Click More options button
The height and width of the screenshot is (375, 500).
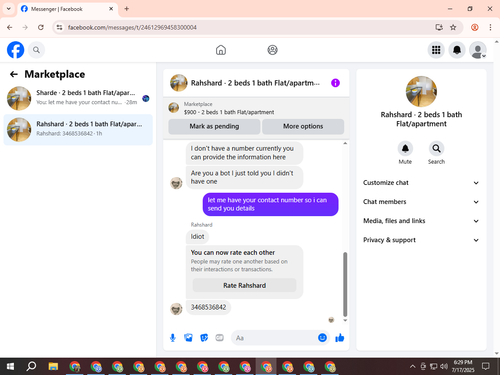click(303, 126)
